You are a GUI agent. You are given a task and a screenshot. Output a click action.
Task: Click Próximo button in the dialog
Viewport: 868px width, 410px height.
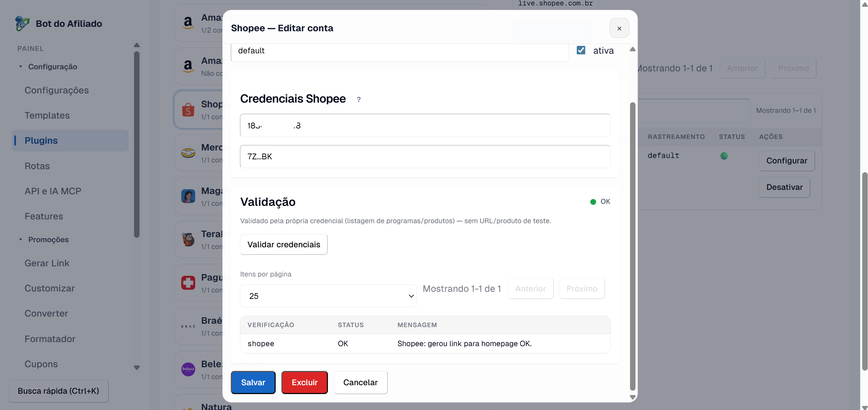pos(582,289)
